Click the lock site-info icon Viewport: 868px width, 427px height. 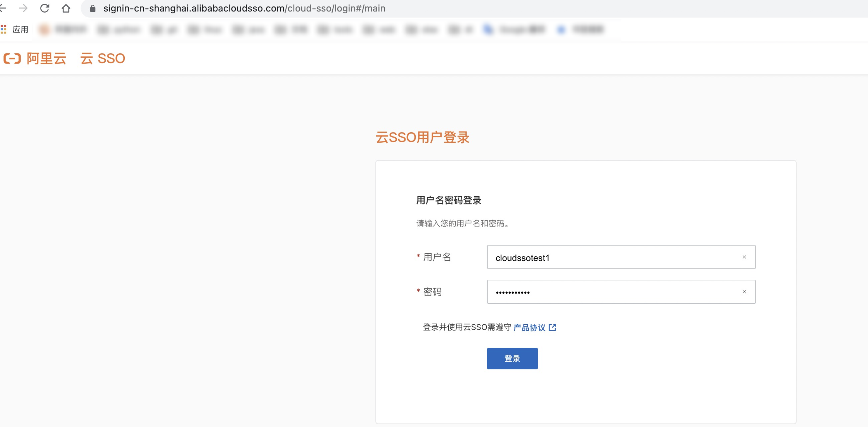coord(93,8)
